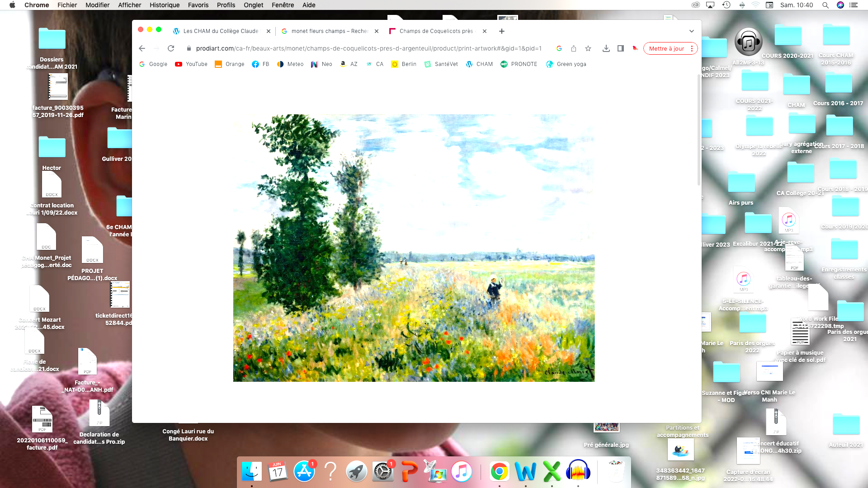Viewport: 868px width, 488px height.
Task: Bookmark this page with the star icon
Action: pos(588,48)
